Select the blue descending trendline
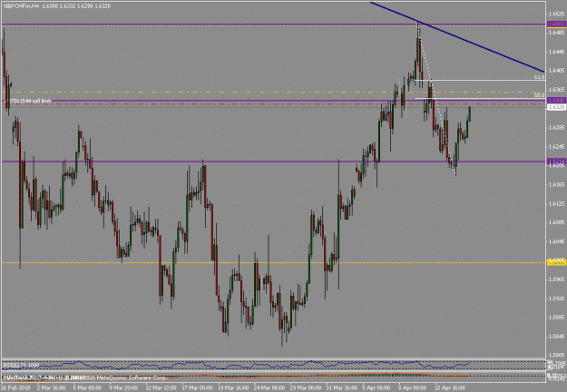 pos(457,37)
